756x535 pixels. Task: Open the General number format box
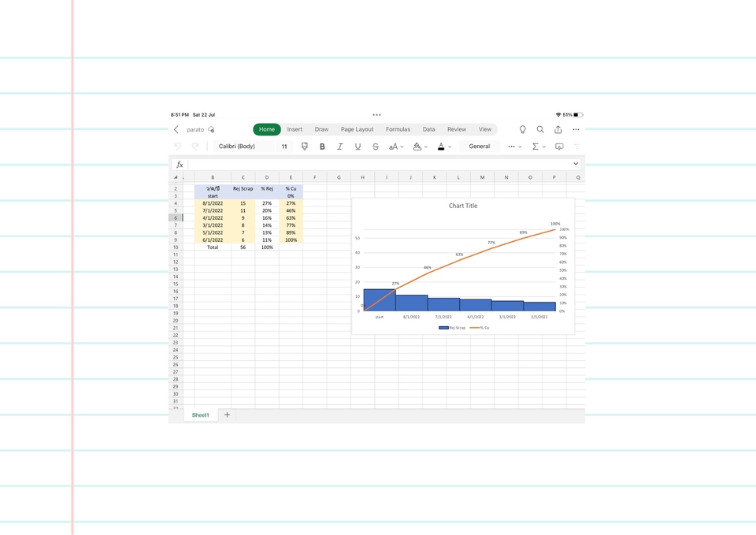[x=480, y=147]
